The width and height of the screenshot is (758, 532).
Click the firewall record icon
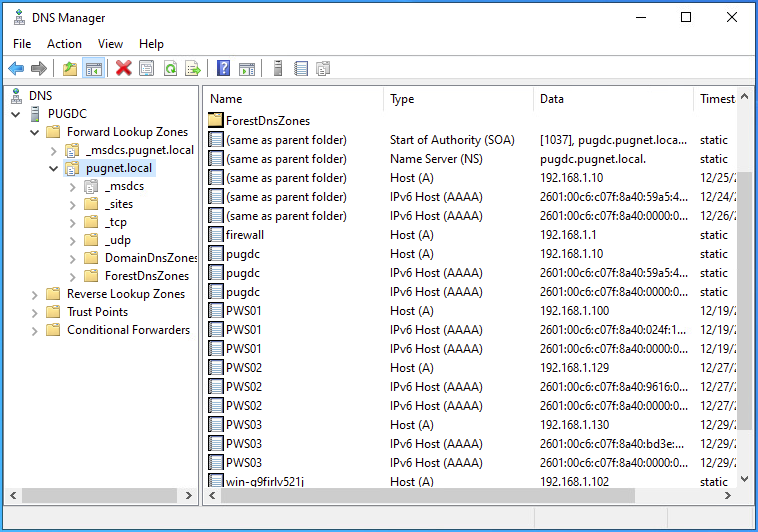[216, 235]
